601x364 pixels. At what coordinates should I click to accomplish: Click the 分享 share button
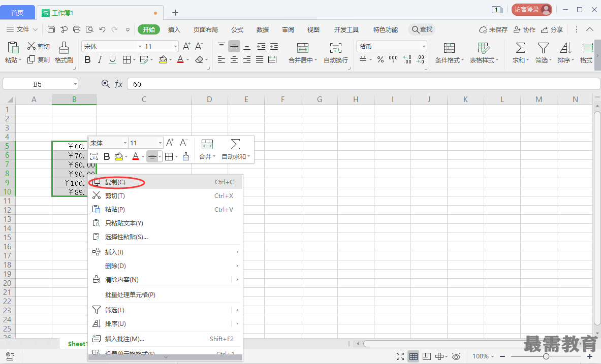[x=552, y=29]
